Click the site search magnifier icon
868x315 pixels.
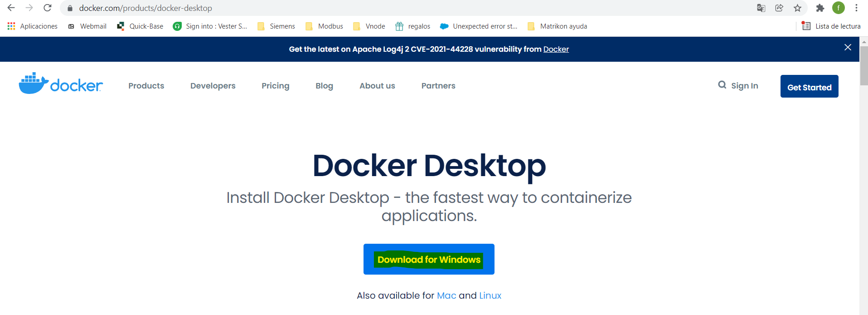point(722,85)
